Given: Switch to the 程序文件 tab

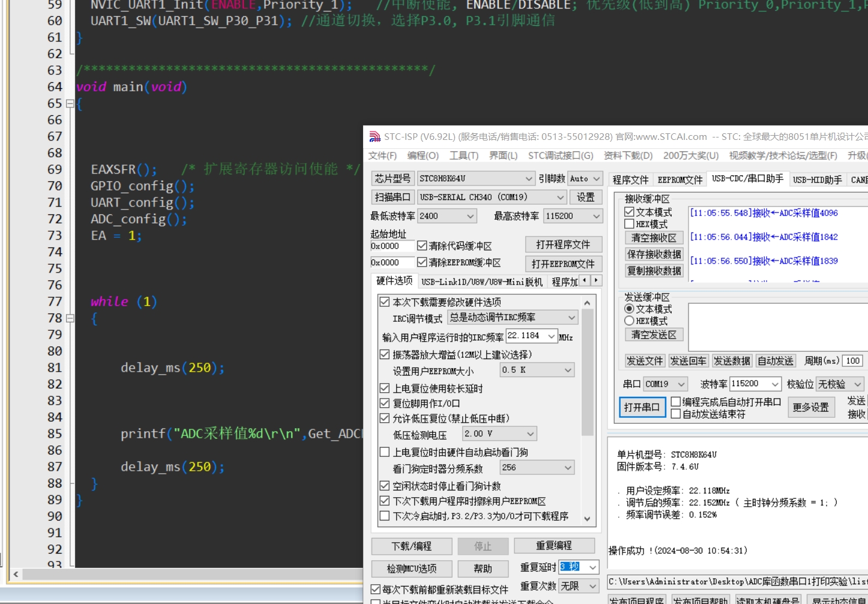Looking at the screenshot, I should click(x=630, y=180).
